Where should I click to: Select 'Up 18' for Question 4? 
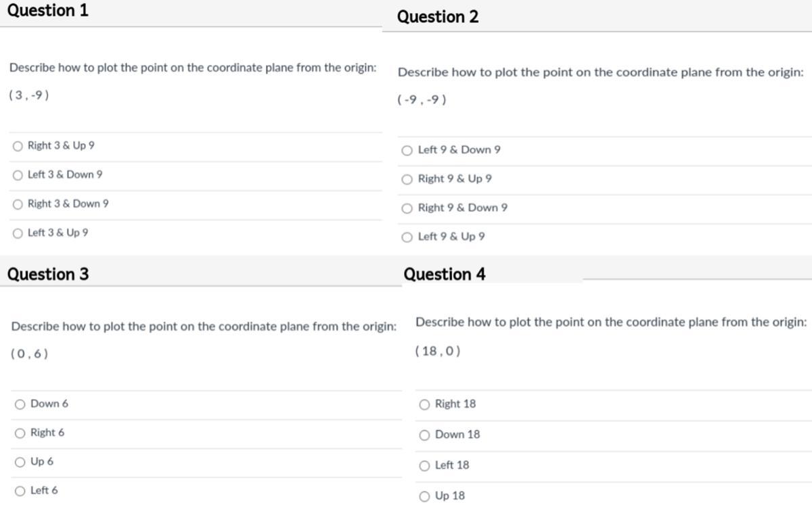[x=424, y=496]
